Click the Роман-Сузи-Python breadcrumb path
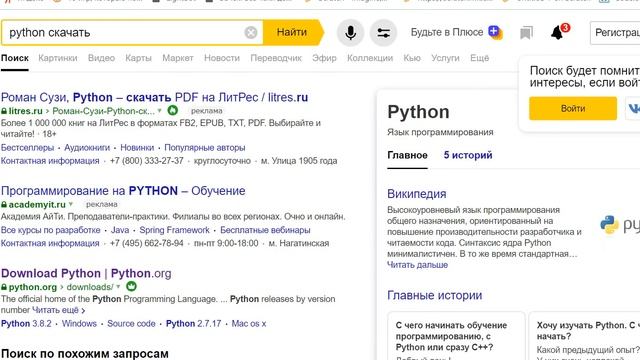This screenshot has width=640, height=360. point(103,111)
